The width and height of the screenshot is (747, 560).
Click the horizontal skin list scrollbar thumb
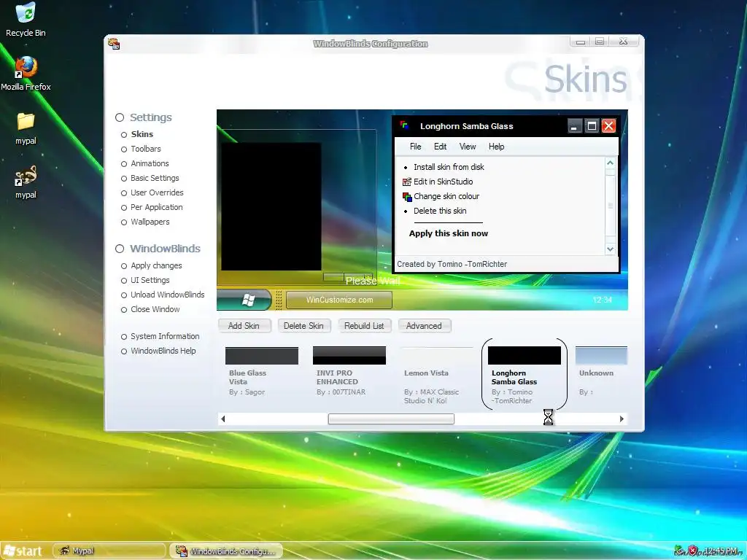[x=391, y=419]
